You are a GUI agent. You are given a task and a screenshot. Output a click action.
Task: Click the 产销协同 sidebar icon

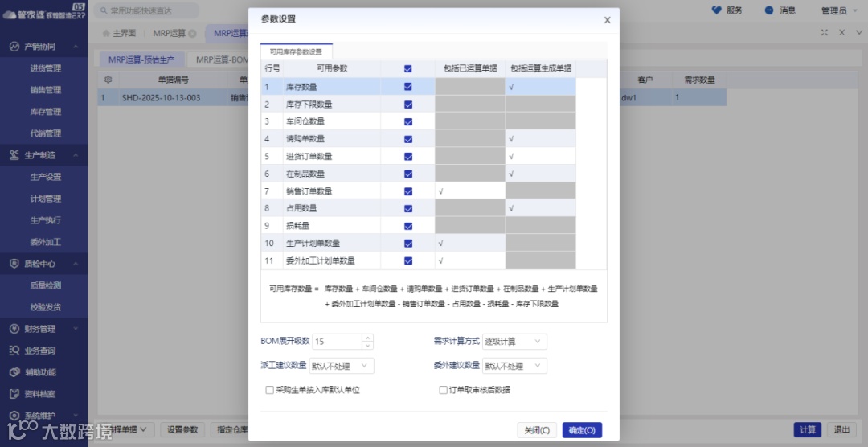tap(14, 47)
